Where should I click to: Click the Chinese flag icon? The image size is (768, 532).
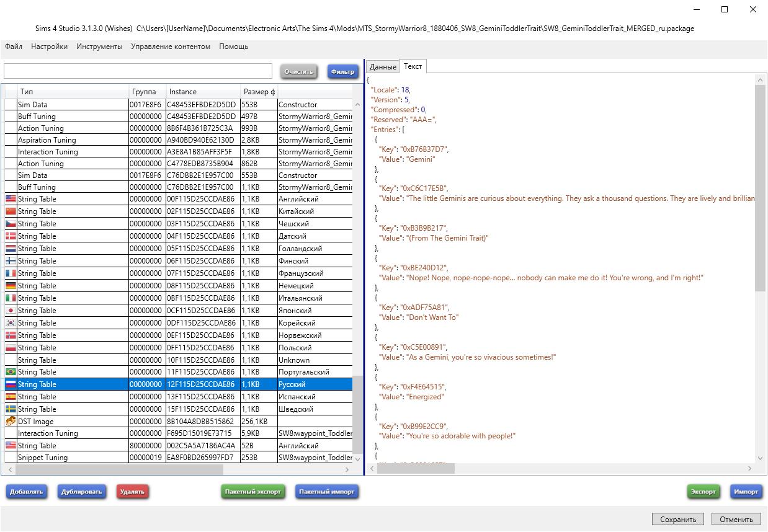[x=11, y=211]
